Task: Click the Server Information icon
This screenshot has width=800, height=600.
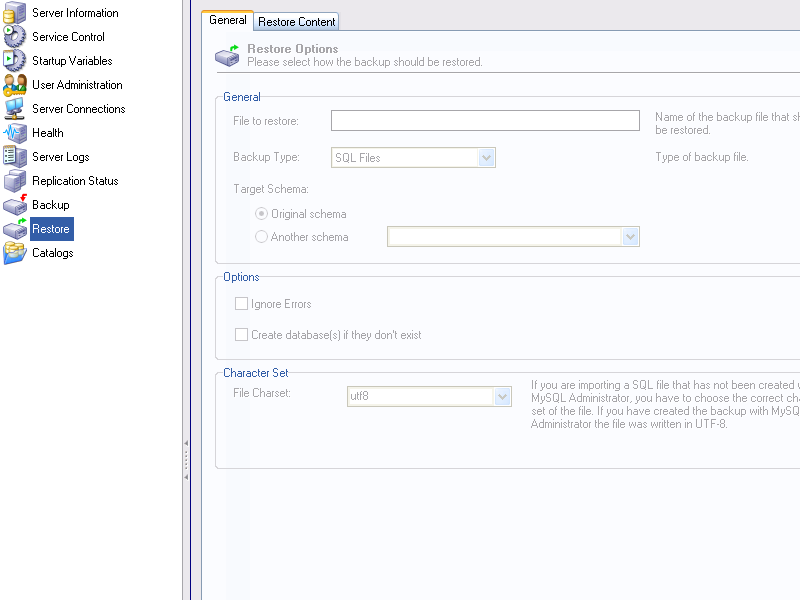Action: tap(15, 13)
